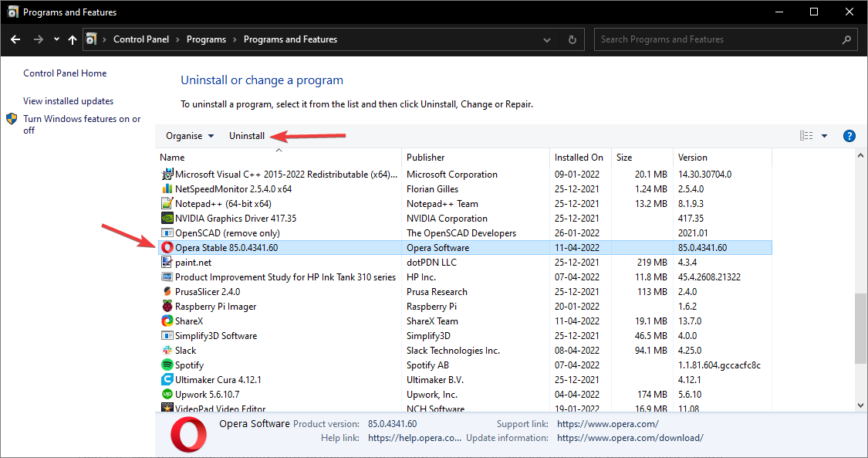The width and height of the screenshot is (868, 458).
Task: Select the Slack program icon
Action: click(167, 350)
